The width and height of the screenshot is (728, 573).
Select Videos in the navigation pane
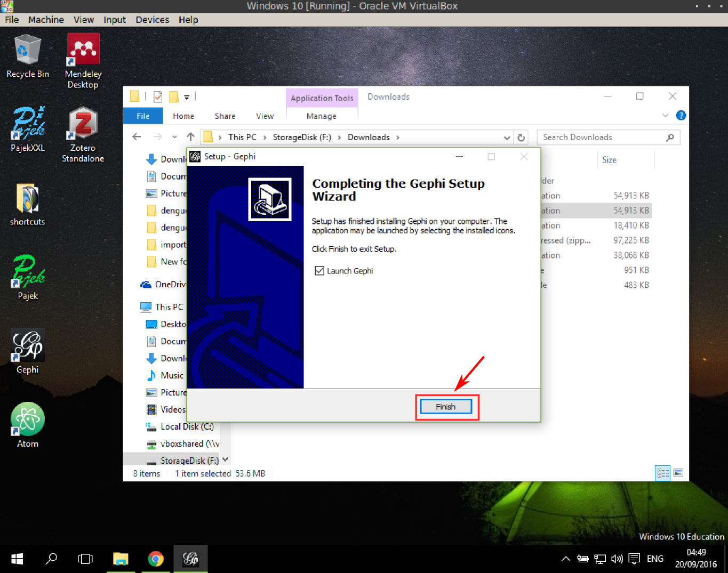coord(166,409)
